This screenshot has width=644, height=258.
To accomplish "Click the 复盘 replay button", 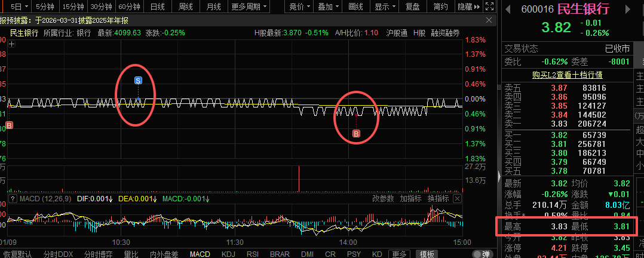I will point(412,7).
